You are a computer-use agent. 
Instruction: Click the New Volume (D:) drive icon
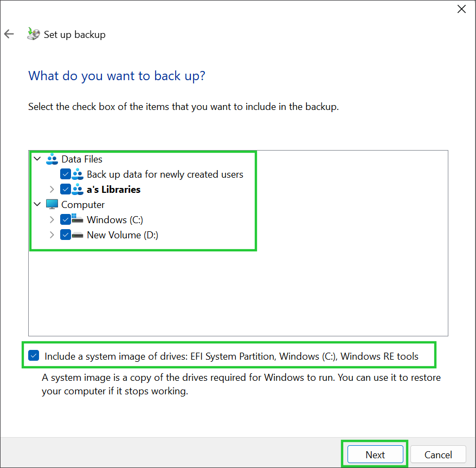click(x=78, y=235)
